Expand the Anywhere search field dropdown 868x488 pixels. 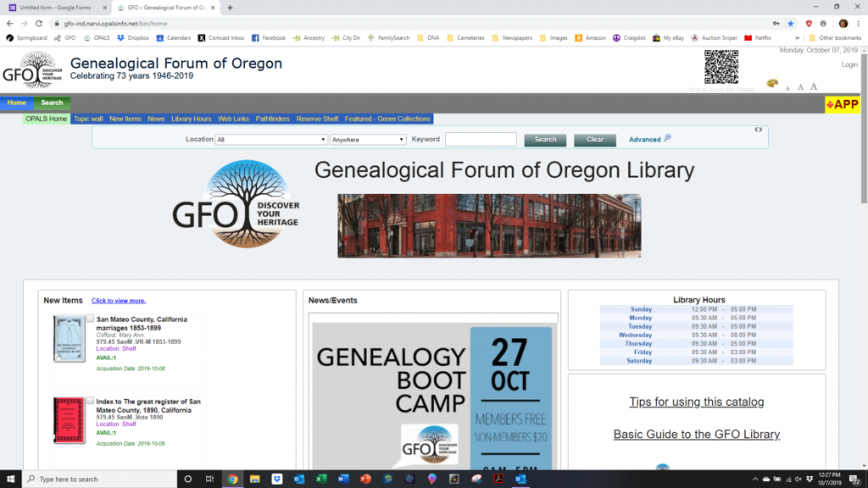(x=368, y=140)
